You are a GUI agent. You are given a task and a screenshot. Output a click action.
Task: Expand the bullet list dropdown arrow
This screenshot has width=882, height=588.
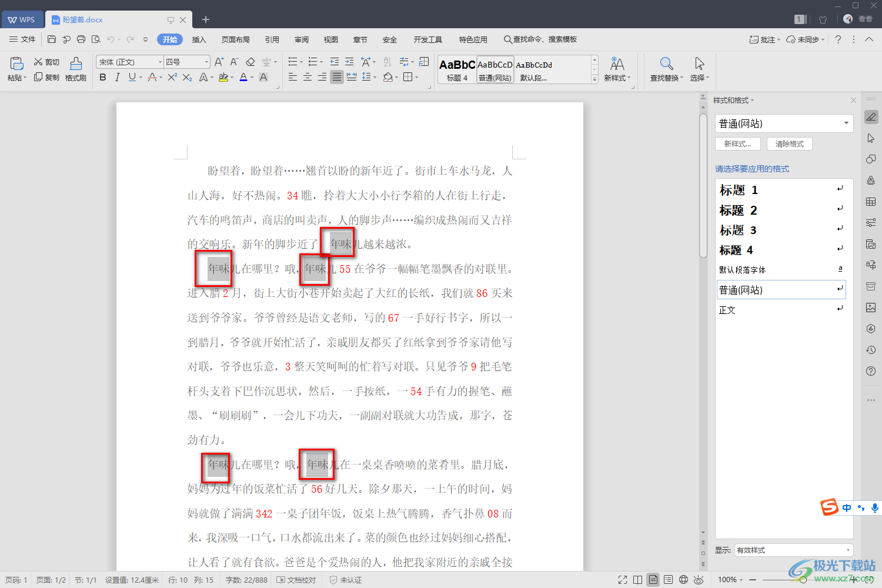click(302, 62)
